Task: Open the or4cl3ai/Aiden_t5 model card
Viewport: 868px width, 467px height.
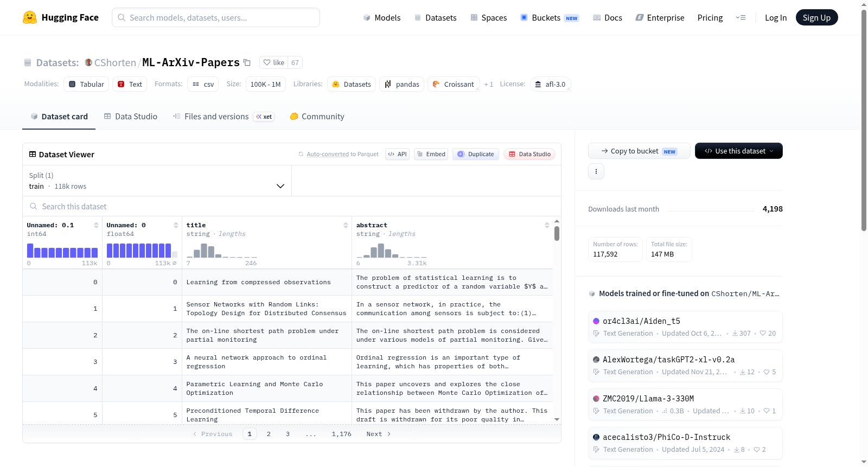Action: click(x=685, y=327)
